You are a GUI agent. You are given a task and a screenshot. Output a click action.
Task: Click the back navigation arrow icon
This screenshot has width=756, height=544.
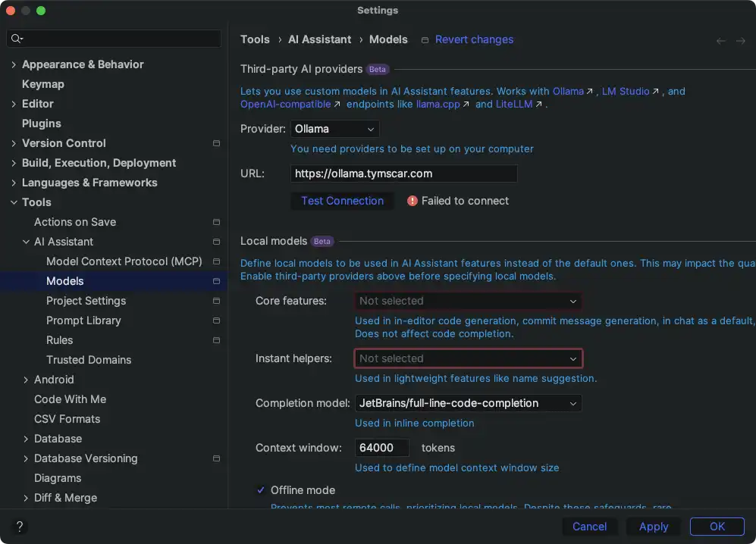pos(720,41)
